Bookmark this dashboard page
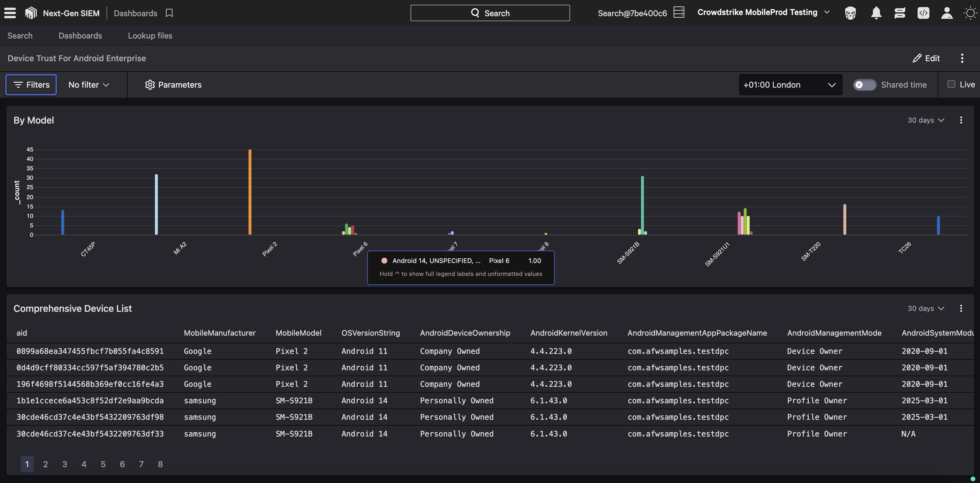The width and height of the screenshot is (980, 483). coord(169,13)
